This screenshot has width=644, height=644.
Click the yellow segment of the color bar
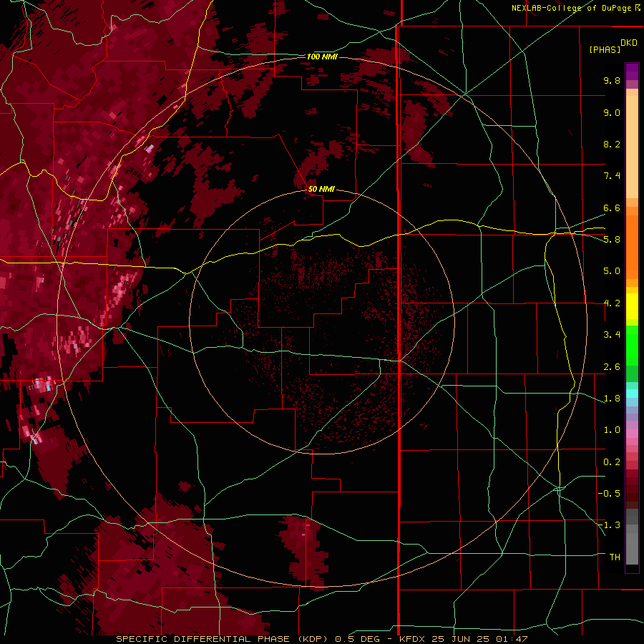pyautogui.click(x=632, y=306)
